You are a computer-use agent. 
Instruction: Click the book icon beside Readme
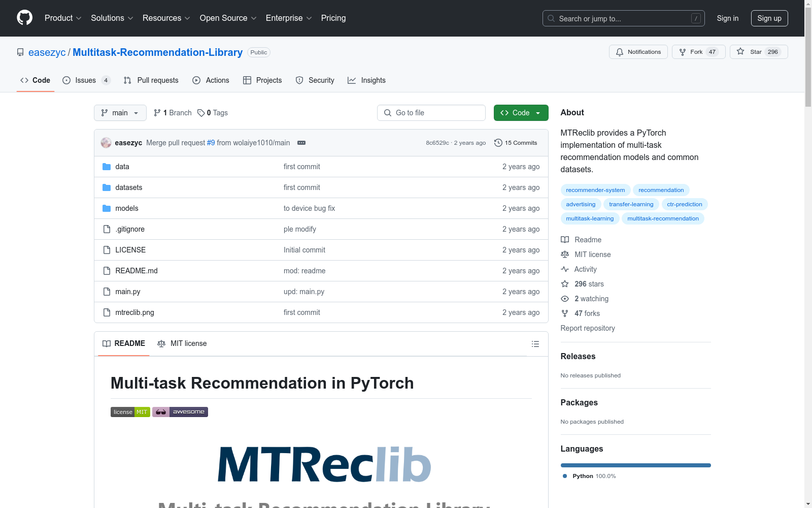tap(565, 240)
